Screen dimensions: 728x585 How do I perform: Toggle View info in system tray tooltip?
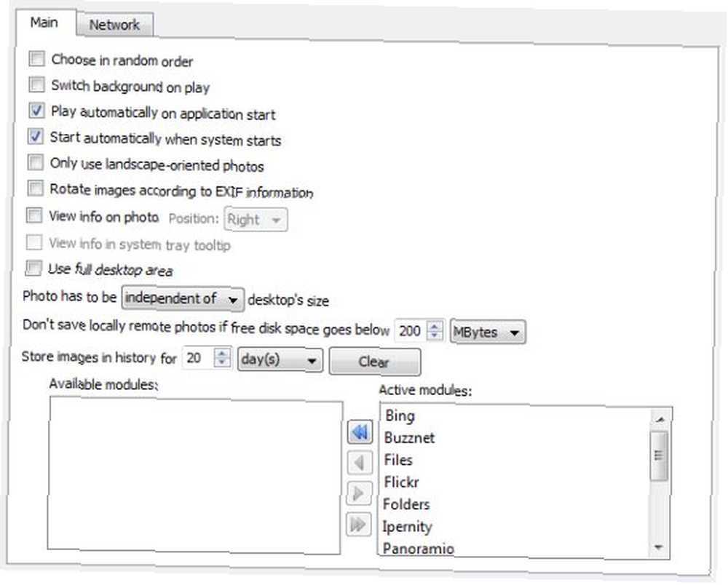point(34,242)
